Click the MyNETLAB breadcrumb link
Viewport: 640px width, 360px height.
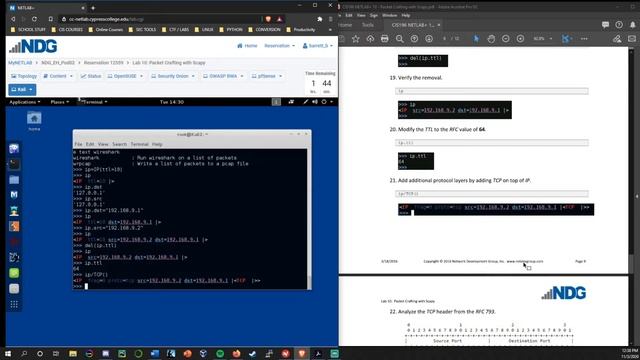point(20,63)
